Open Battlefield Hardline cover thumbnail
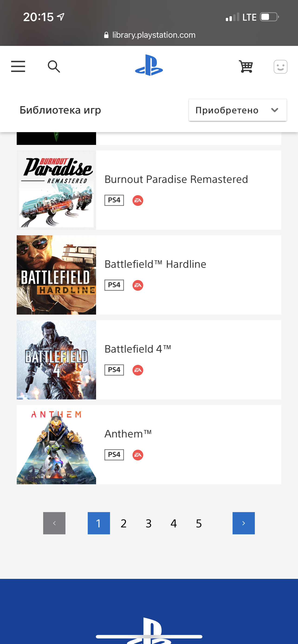This screenshot has width=298, height=644. tap(56, 275)
